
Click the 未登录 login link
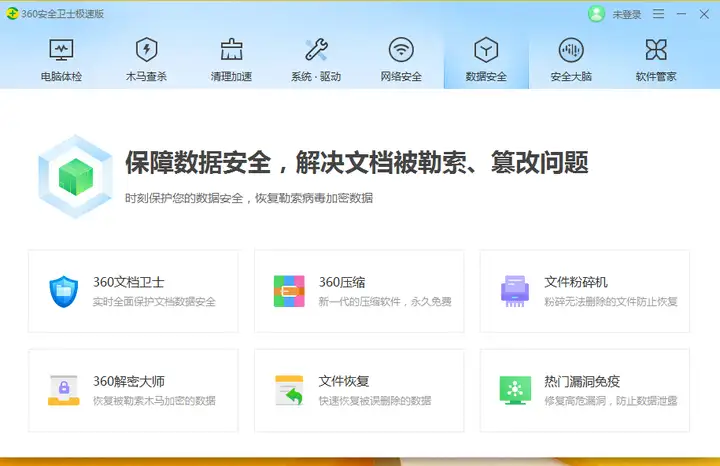626,15
